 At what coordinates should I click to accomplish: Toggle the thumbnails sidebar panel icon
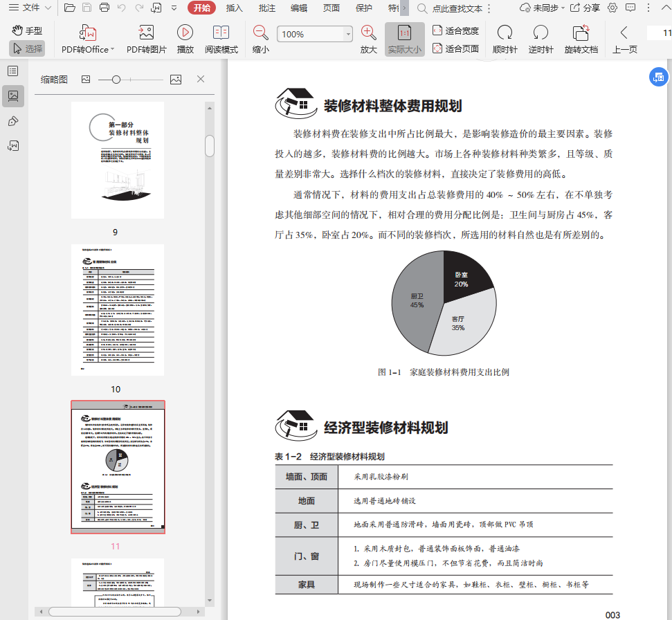click(13, 95)
